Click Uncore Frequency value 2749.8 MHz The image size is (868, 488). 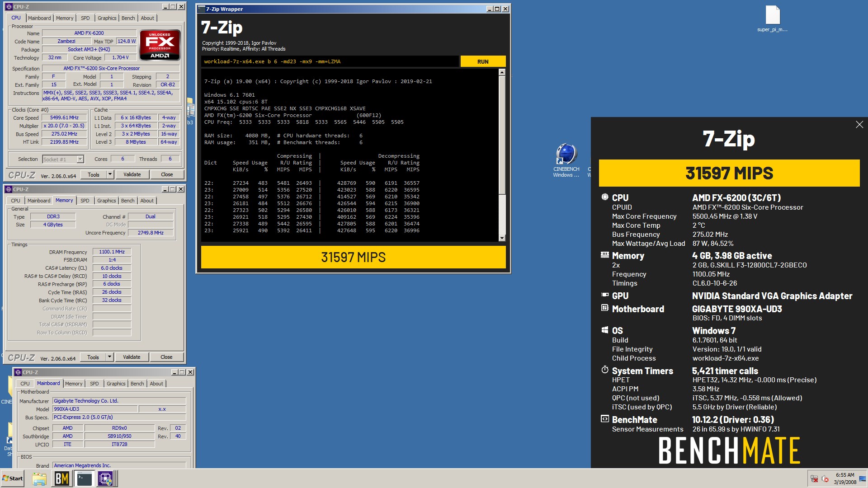pos(151,233)
